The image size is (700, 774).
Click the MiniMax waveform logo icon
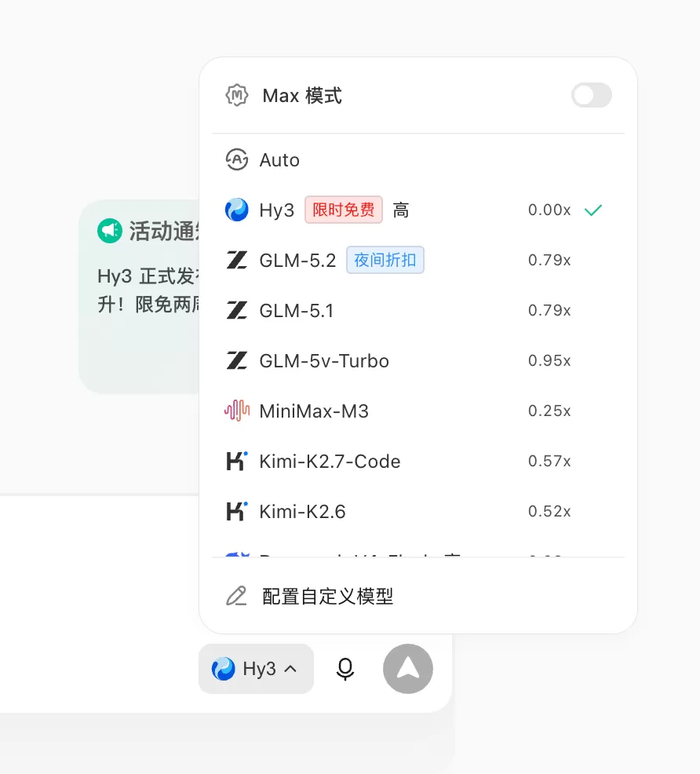(237, 411)
